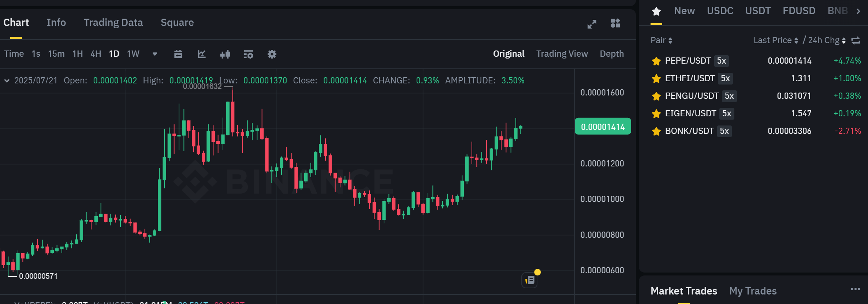Swap price/change column display icon
The height and width of the screenshot is (304, 868).
coord(856,40)
